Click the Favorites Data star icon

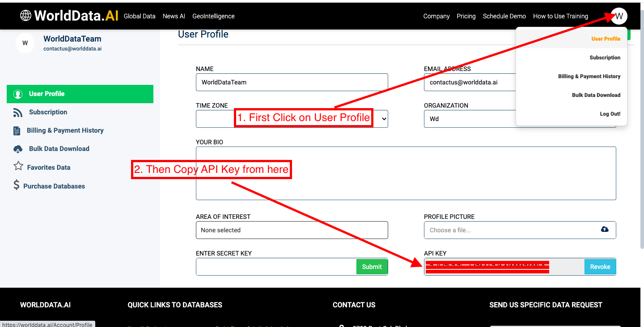18,167
